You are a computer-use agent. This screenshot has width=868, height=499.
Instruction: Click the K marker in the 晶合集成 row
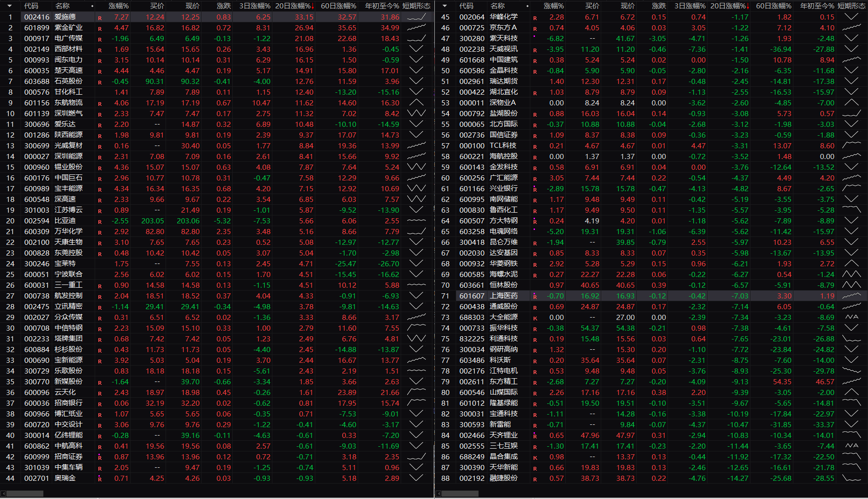tap(535, 457)
